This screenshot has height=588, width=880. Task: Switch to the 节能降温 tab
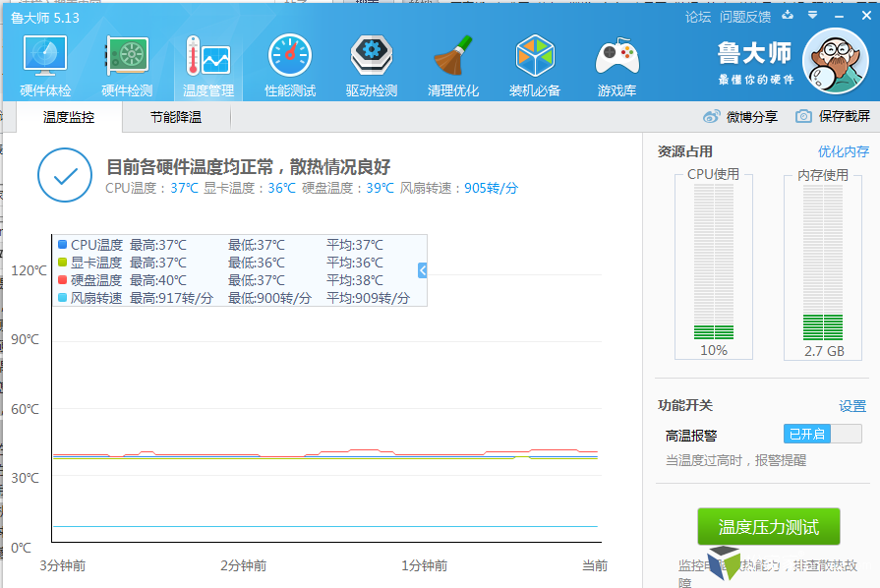(x=176, y=117)
